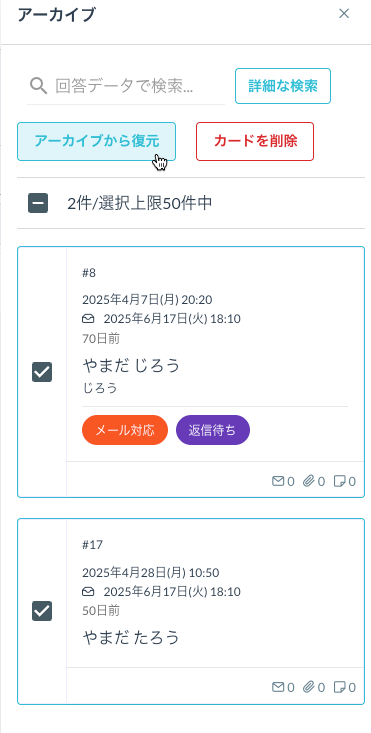The image size is (371, 733).
Task: Open 詳細な検索 advanced search
Action: pyautogui.click(x=283, y=86)
